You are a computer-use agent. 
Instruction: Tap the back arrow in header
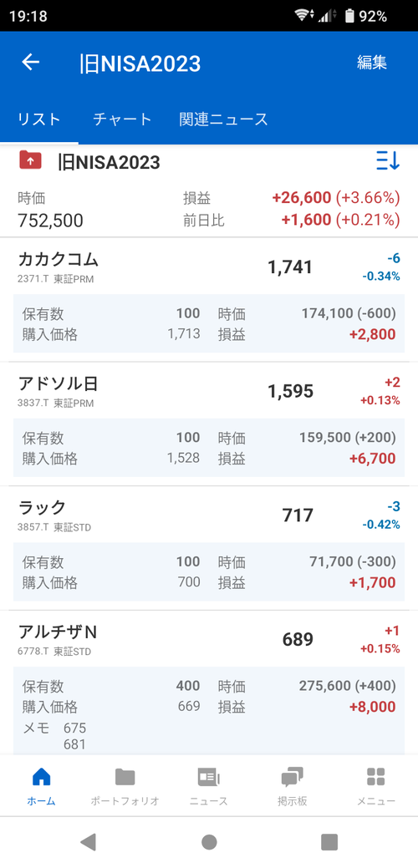(30, 62)
